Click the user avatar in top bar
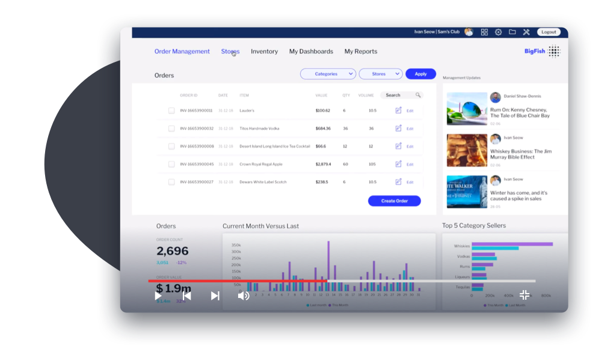This screenshot has height=364, width=593. pos(469,32)
